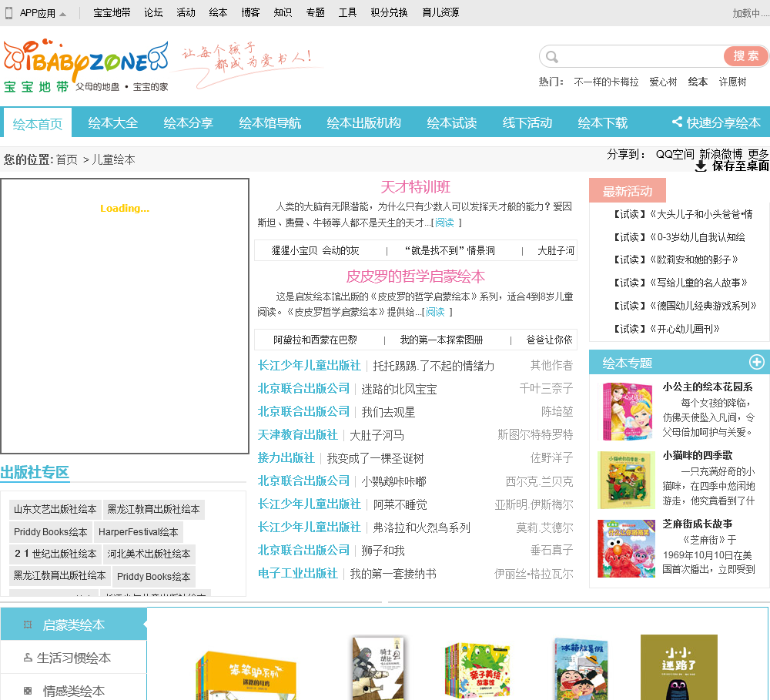
Task: Select the 山东文艺出版社绘本 publisher tag
Action: [55, 510]
